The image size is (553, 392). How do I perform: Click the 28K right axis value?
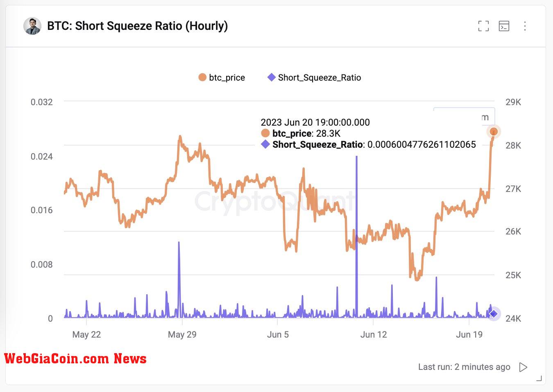click(x=513, y=145)
